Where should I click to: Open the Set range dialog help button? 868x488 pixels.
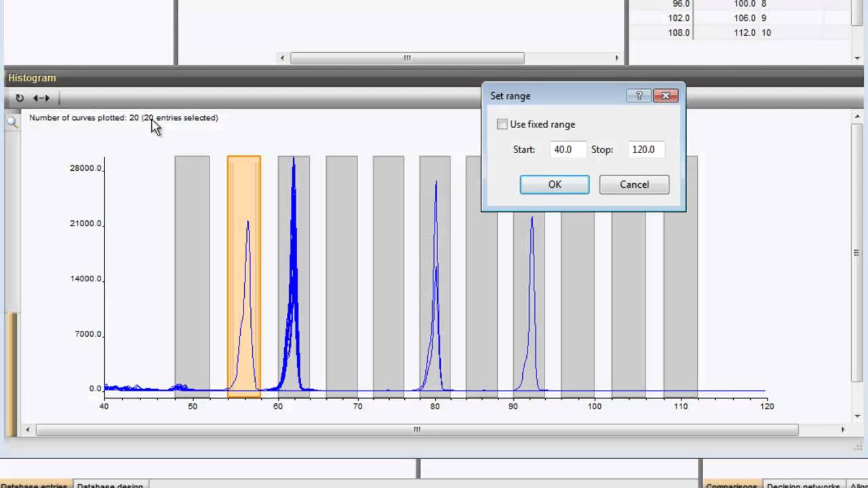pyautogui.click(x=639, y=96)
